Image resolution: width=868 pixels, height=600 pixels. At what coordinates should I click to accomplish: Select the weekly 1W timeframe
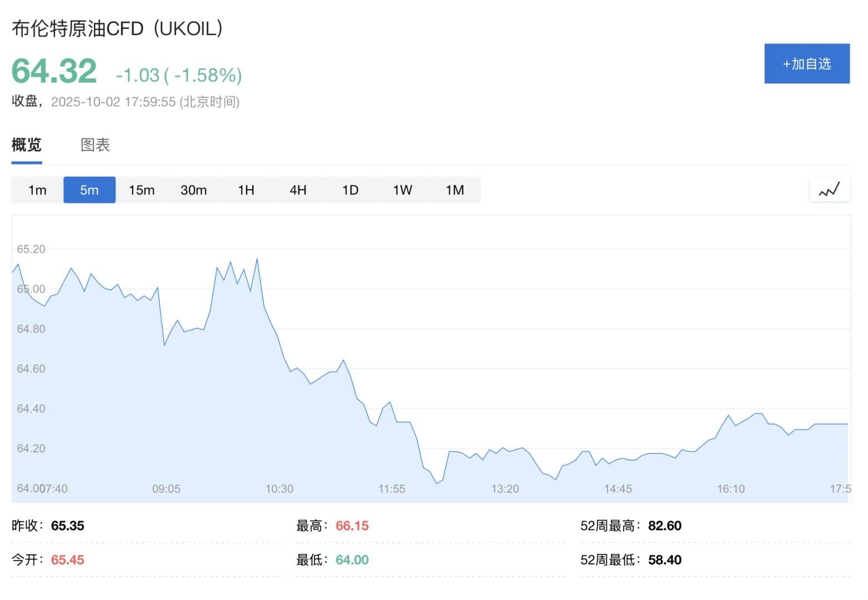tap(402, 189)
